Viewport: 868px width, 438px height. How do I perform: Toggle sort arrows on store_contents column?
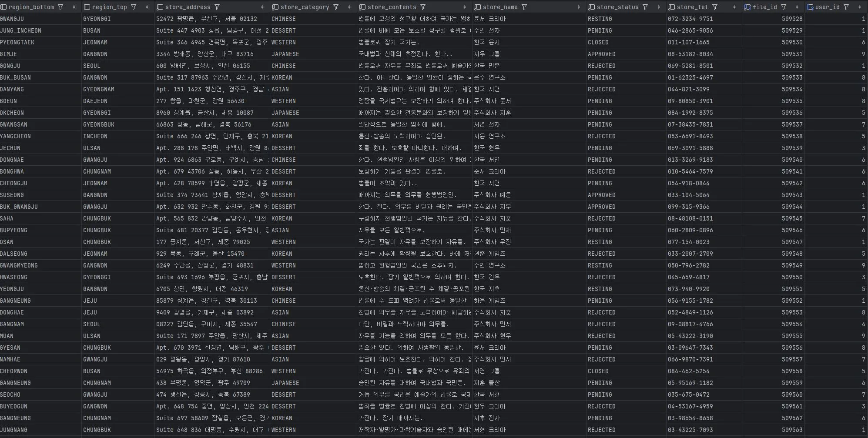click(x=465, y=7)
